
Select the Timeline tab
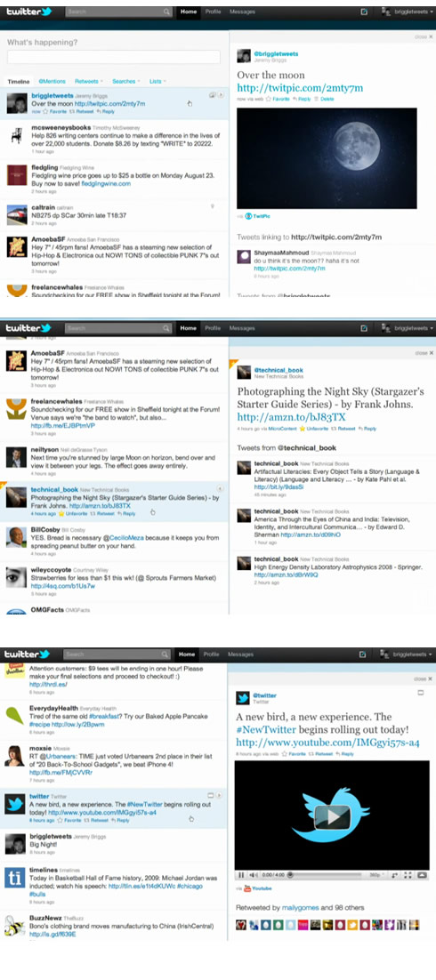pyautogui.click(x=19, y=81)
